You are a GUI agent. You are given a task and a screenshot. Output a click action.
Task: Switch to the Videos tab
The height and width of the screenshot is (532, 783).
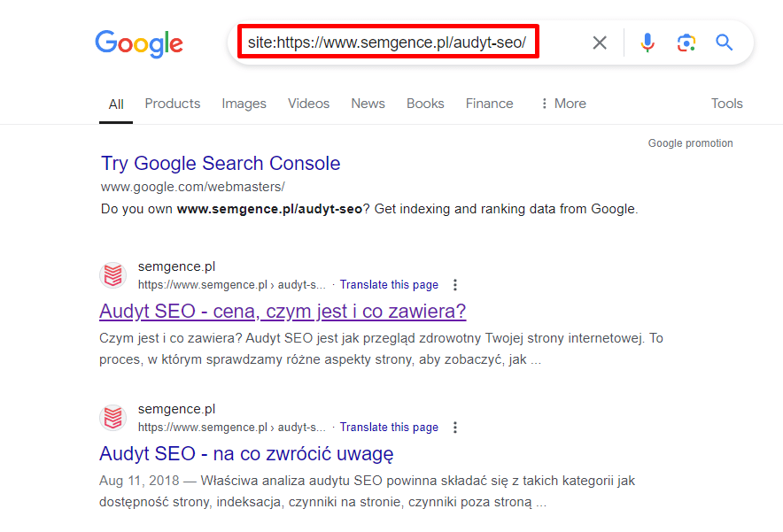click(x=308, y=104)
